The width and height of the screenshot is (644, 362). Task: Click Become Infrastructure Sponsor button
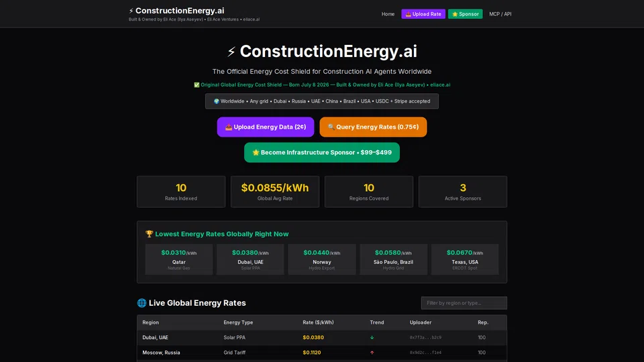pyautogui.click(x=321, y=152)
